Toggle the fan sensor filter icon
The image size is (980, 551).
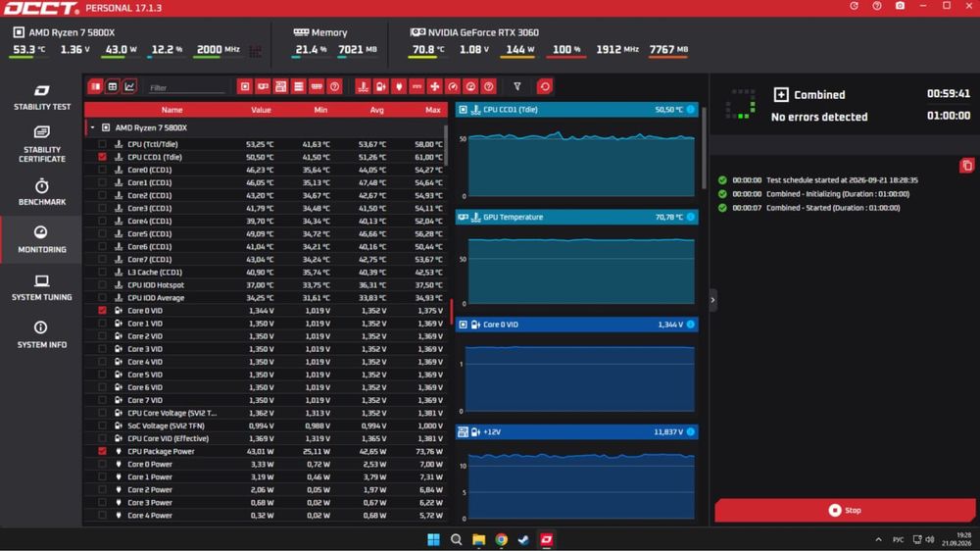pos(435,87)
